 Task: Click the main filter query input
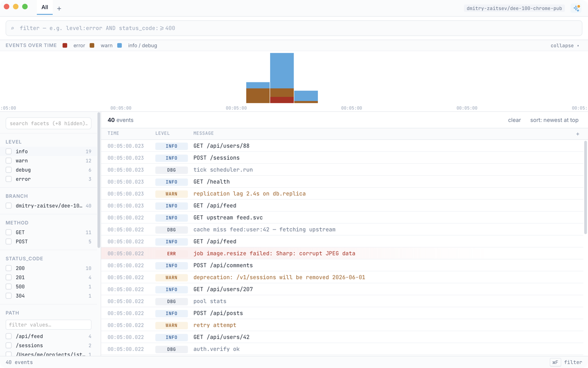click(x=294, y=28)
